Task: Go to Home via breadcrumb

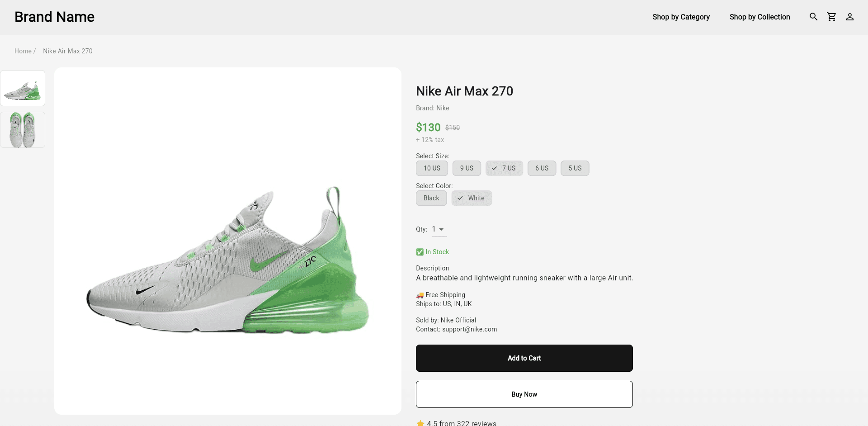Action: tap(23, 51)
